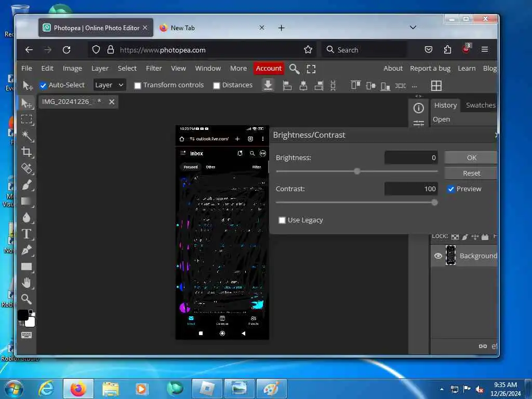Open the Firefox hamburger menu
The image size is (532, 399).
[485, 49]
